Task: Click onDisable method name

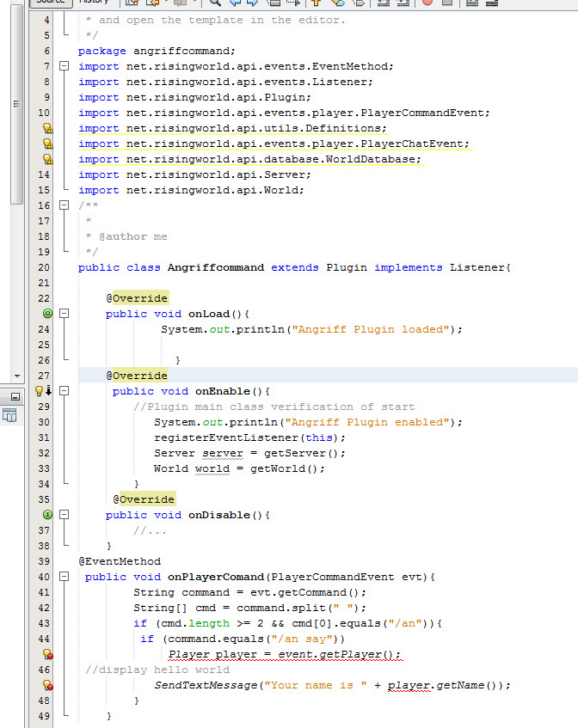Action: click(x=218, y=516)
